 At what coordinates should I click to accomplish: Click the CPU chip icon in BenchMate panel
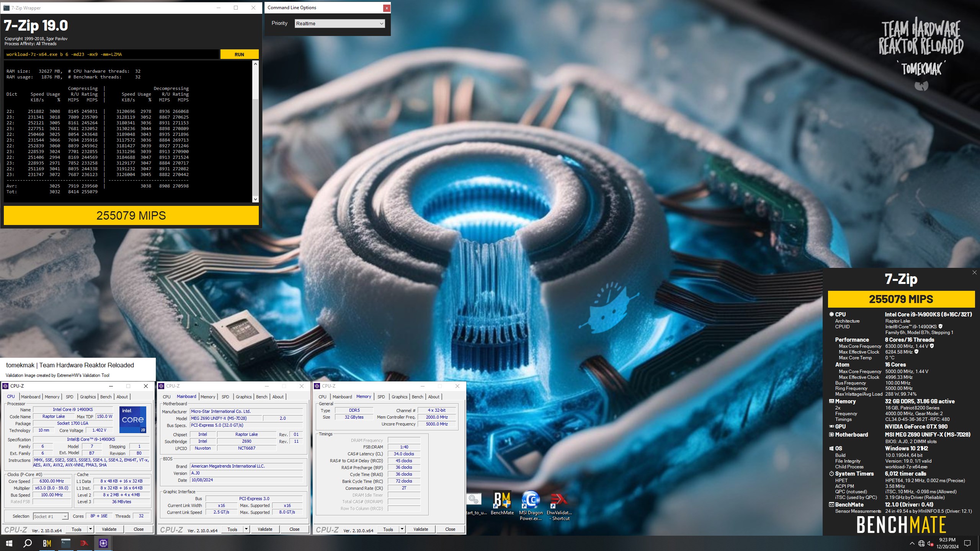pyautogui.click(x=831, y=314)
